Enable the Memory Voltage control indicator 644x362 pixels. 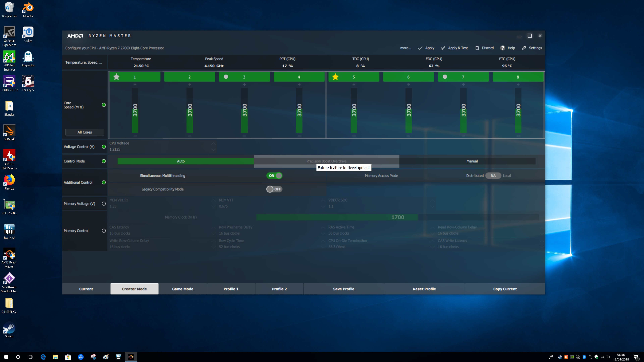(x=103, y=204)
